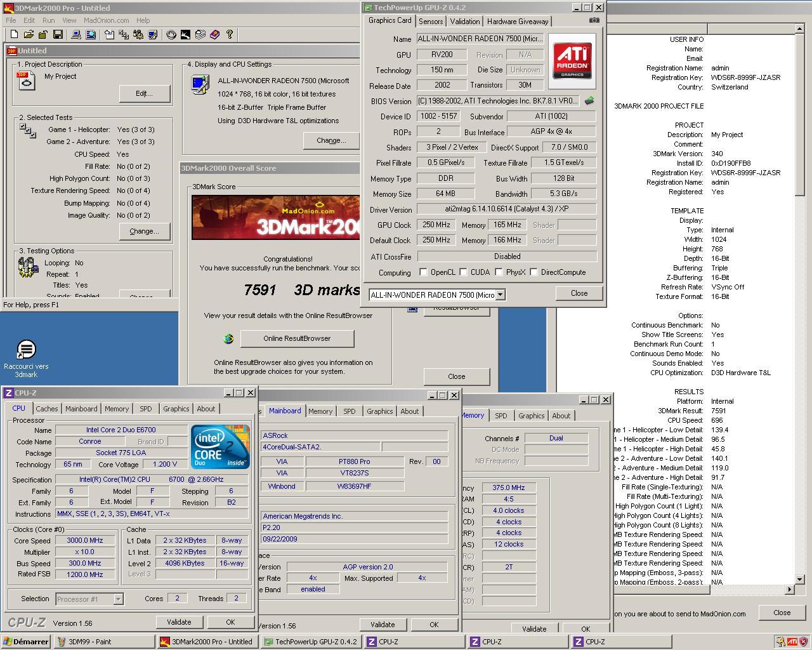Click Close in the 3DMark score dialog

click(x=457, y=376)
